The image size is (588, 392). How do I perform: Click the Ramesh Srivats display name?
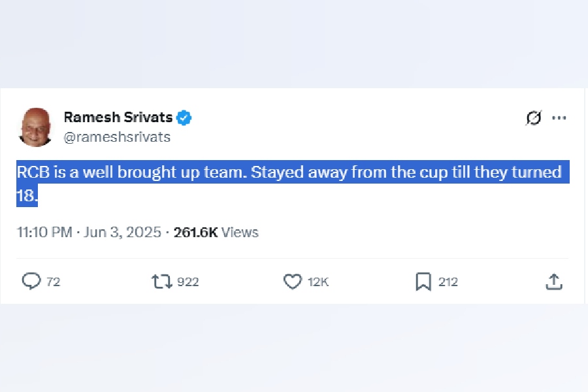pyautogui.click(x=118, y=118)
